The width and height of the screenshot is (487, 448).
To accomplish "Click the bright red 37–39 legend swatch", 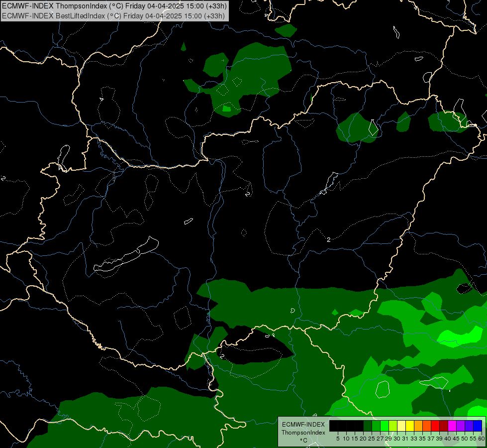I will (435, 426).
